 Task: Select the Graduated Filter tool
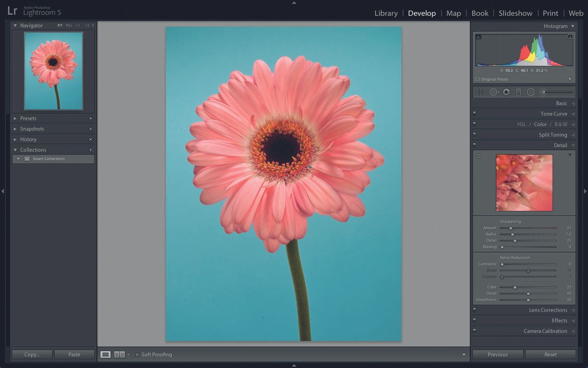coord(518,92)
